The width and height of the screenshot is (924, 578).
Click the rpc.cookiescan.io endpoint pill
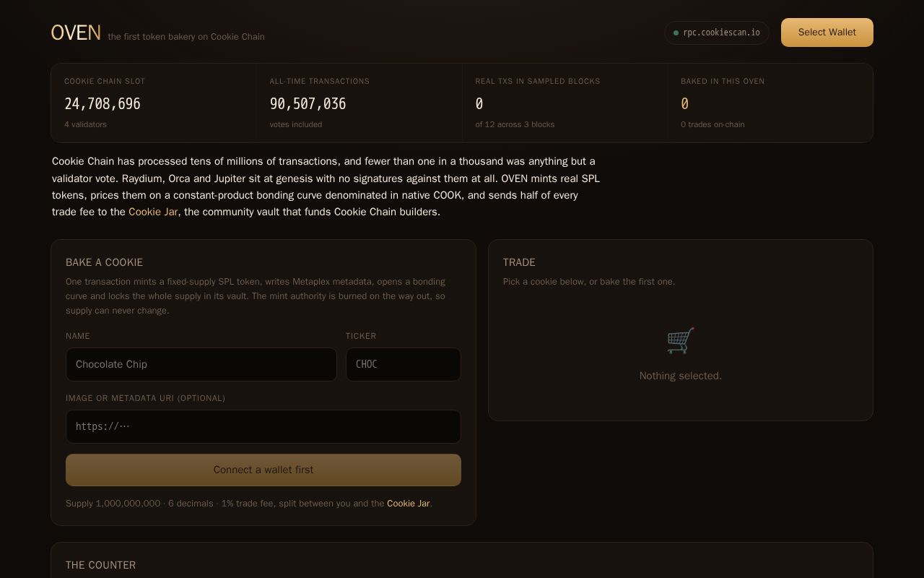point(716,33)
